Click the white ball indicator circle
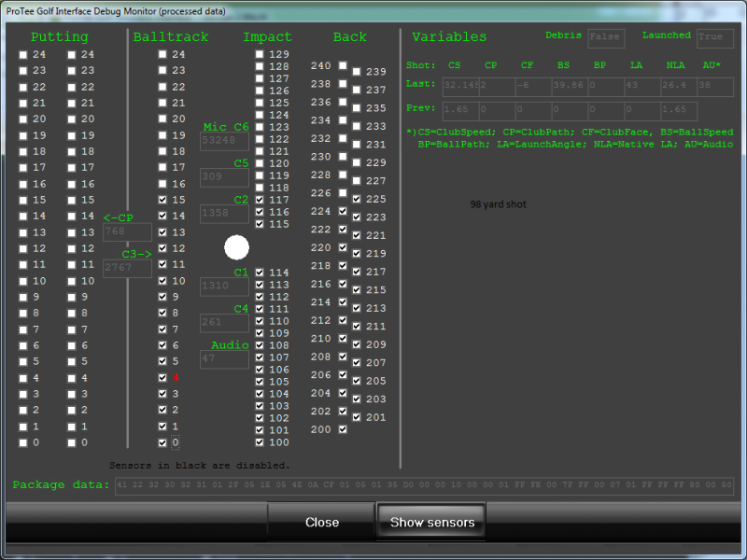The image size is (747, 560). [237, 247]
